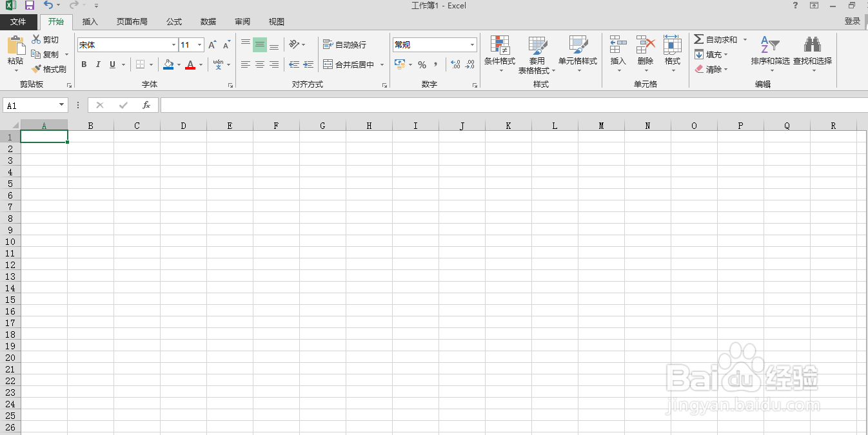This screenshot has width=868, height=435.
Task: Select the Percent Style icon
Action: pyautogui.click(x=422, y=64)
